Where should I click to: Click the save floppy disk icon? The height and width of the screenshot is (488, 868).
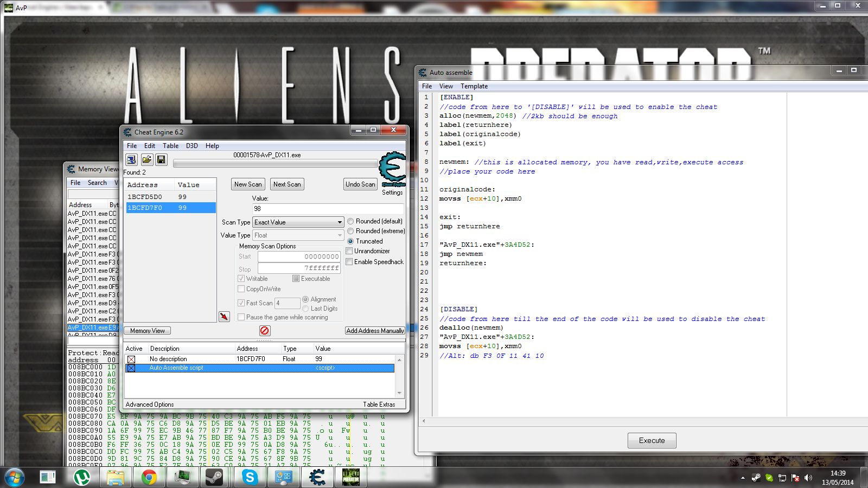pyautogui.click(x=161, y=159)
